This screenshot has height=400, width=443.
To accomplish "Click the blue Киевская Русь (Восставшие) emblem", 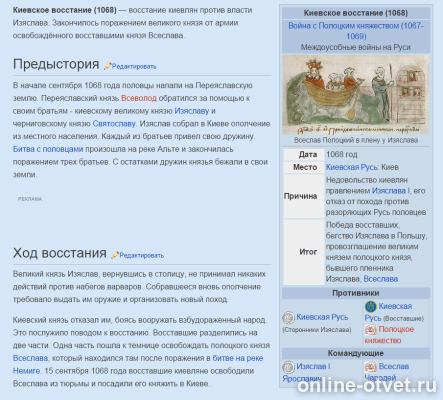I will tap(370, 306).
